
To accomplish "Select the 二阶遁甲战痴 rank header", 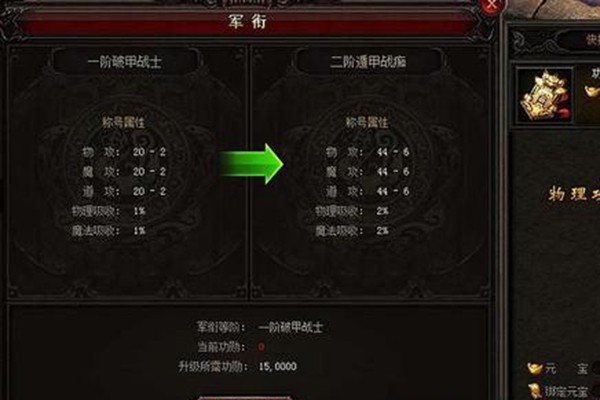I will coord(368,62).
